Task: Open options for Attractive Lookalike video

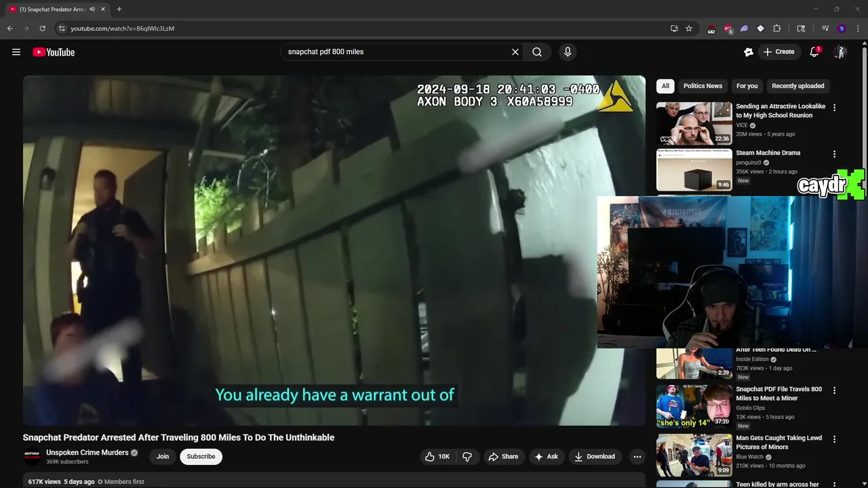Action: tap(835, 107)
